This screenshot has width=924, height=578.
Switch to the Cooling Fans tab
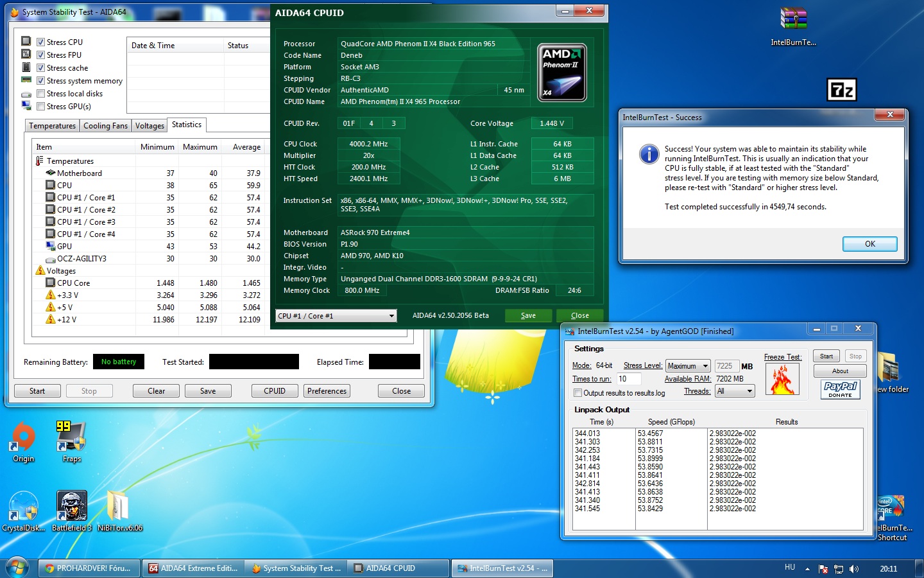106,126
